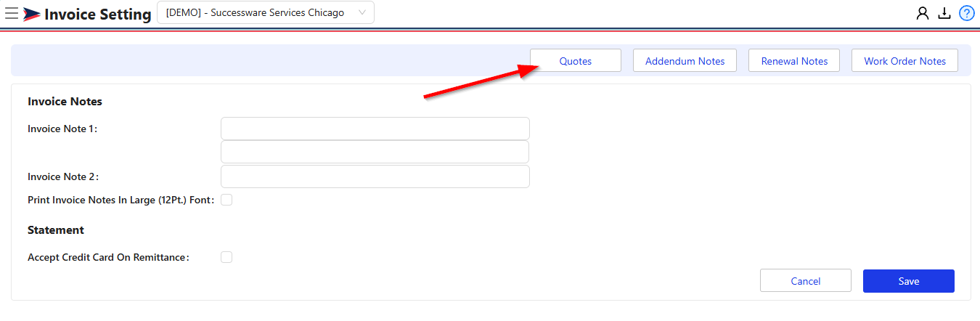Open Renewal Notes settings
Image resolution: width=980 pixels, height=321 pixels.
pyautogui.click(x=794, y=61)
